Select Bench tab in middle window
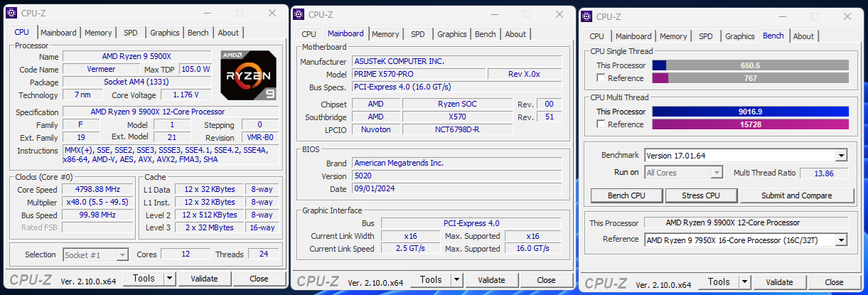The height and width of the screenshot is (295, 868). point(486,34)
